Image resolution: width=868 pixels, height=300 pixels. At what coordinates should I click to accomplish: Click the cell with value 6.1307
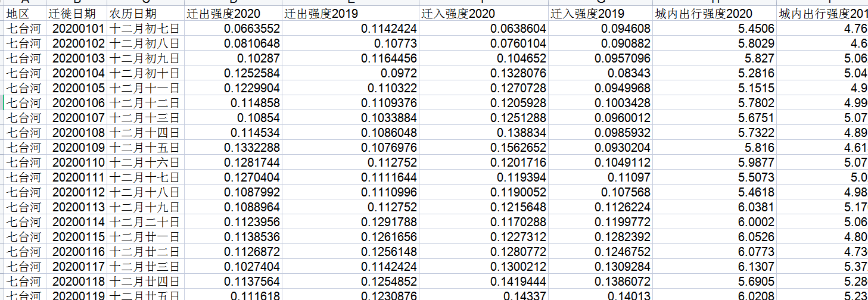(x=715, y=267)
